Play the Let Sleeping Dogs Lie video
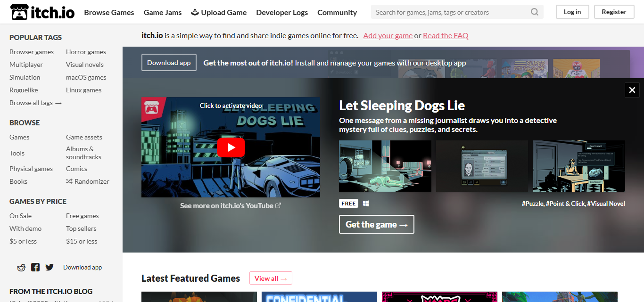 (x=231, y=147)
